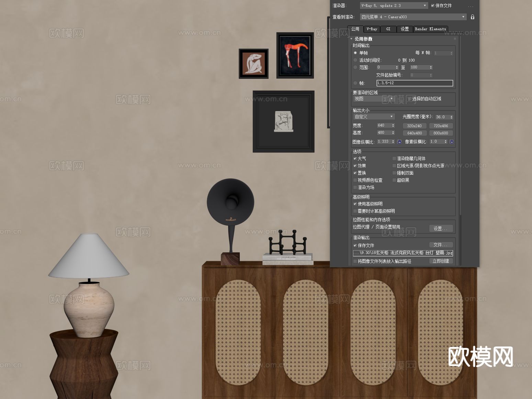The height and width of the screenshot is (399, 532).
Task: Enable the 区域光源/阴影视作点光源 checkbox
Action: 394,166
